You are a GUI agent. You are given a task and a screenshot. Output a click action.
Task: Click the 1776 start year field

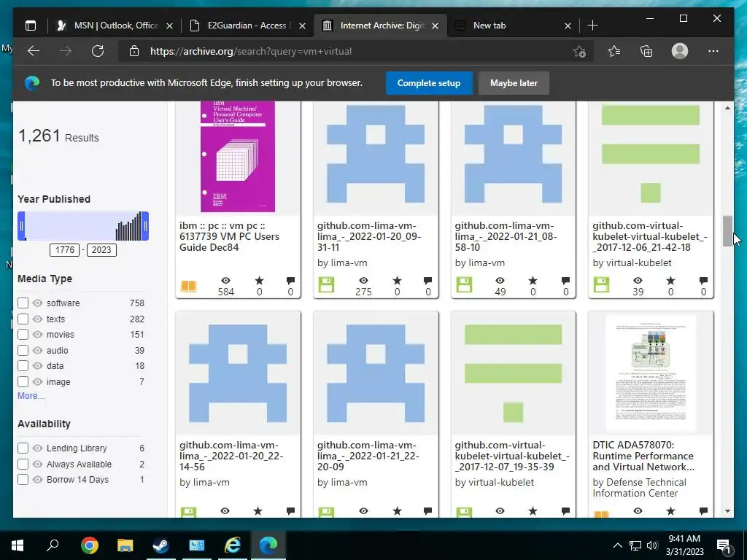[64, 250]
